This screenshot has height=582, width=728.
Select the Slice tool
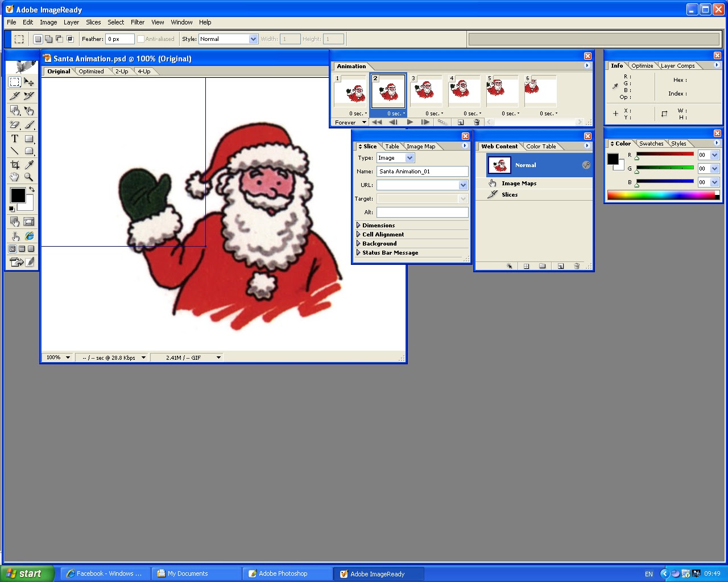pyautogui.click(x=15, y=95)
